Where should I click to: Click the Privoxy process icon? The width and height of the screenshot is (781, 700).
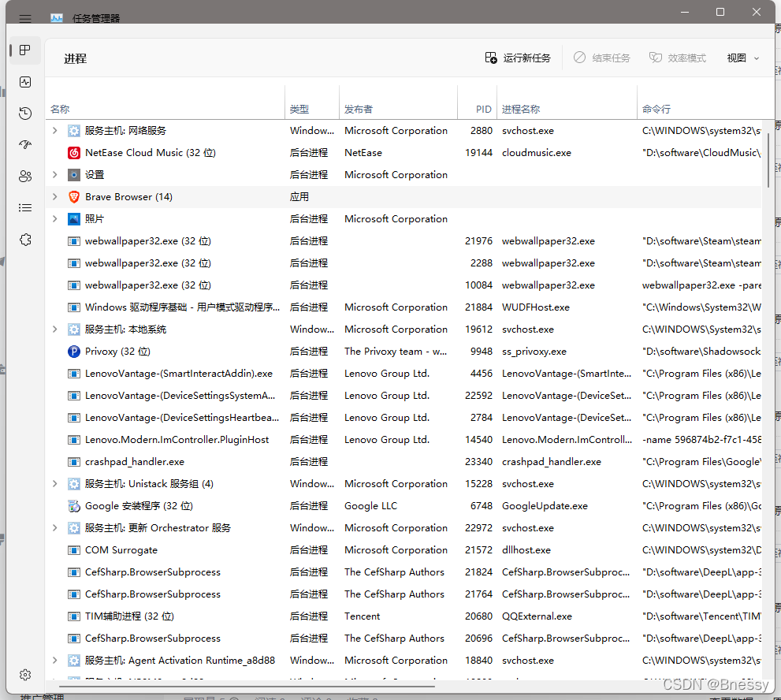[74, 352]
